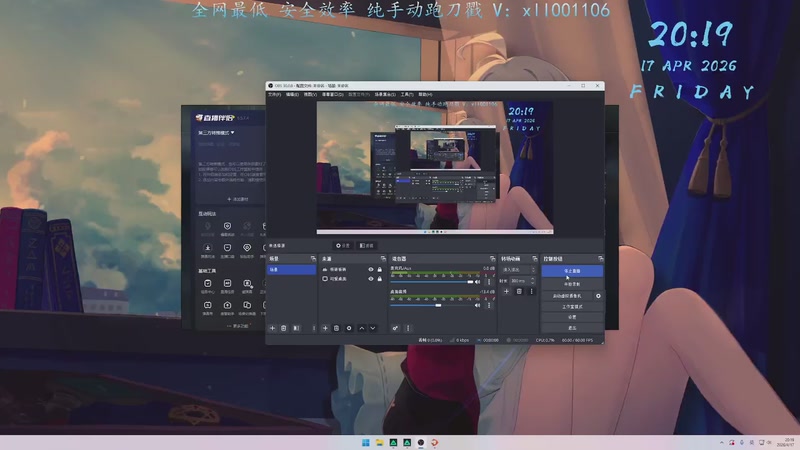Toggle lock on the first source
Viewport: 800px width, 450px height.
point(380,269)
